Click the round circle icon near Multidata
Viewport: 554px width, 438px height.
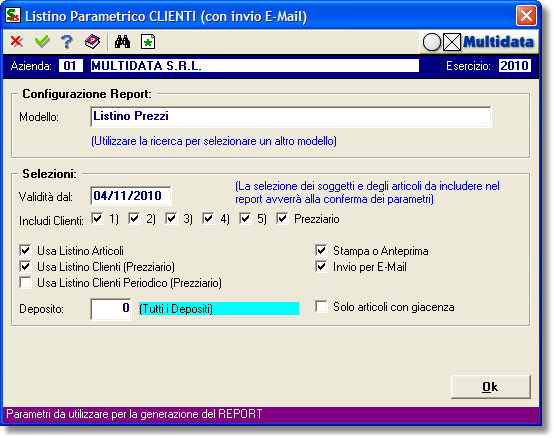tap(432, 42)
